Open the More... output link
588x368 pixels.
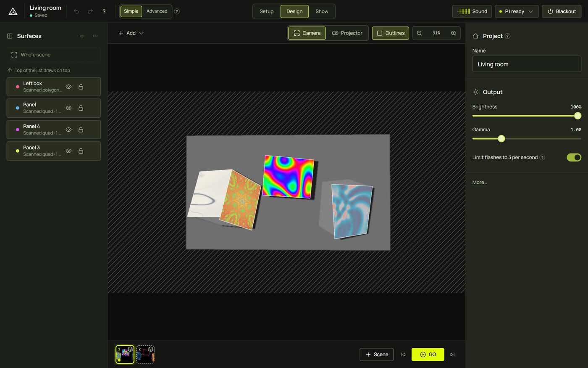pyautogui.click(x=480, y=183)
